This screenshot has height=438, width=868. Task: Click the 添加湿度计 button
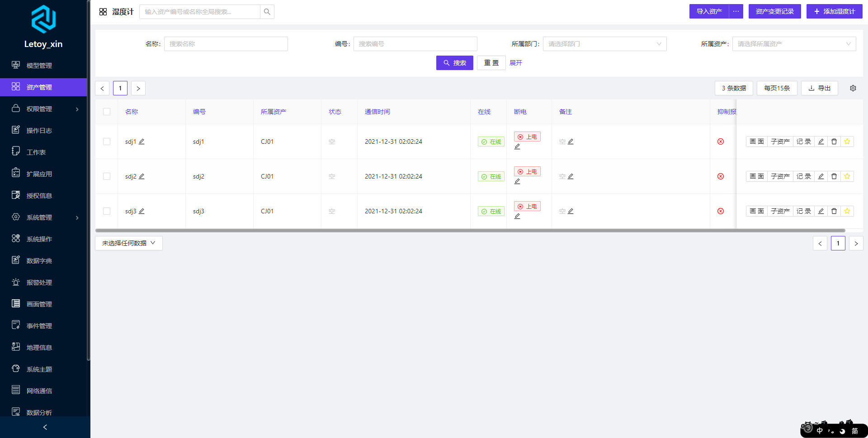835,11
